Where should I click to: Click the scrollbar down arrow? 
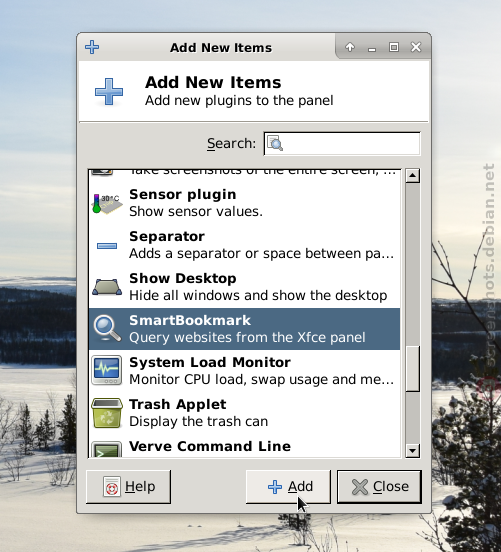coord(412,451)
